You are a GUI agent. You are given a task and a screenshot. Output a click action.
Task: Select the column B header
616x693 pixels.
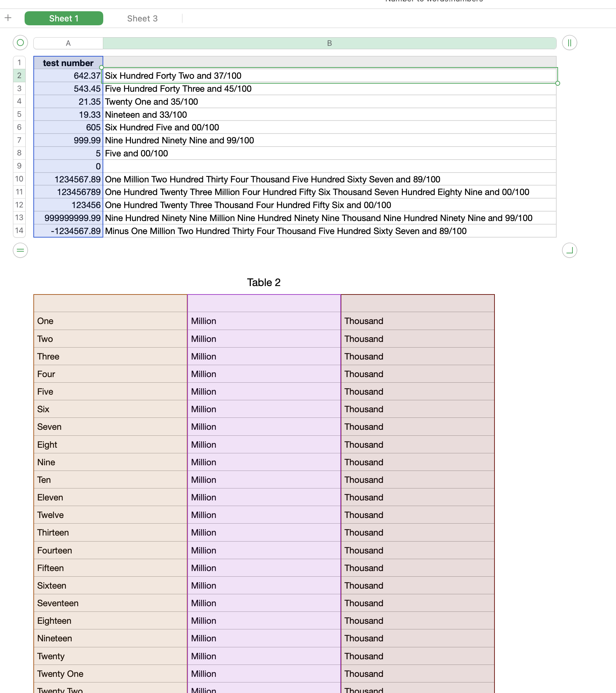[x=329, y=43]
